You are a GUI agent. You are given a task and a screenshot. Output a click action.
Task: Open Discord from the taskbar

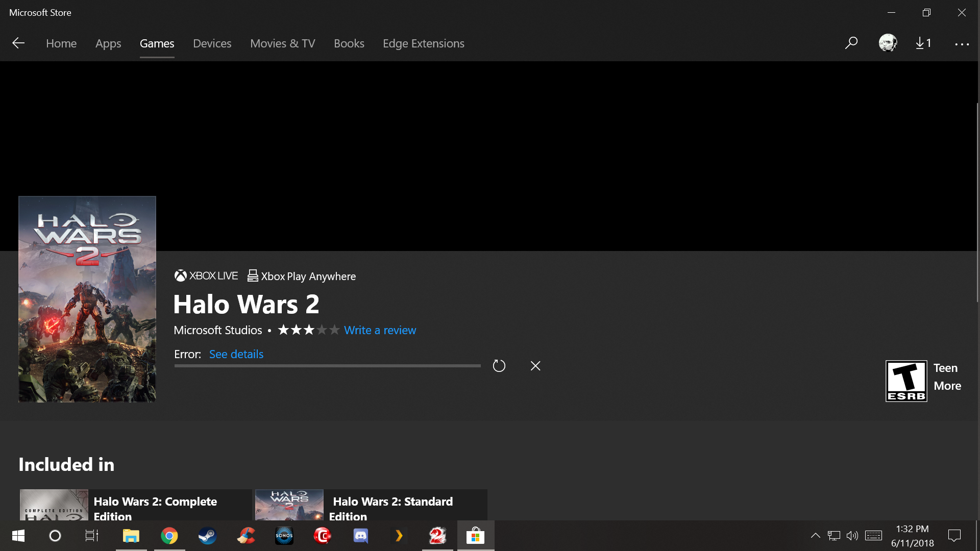coord(361,536)
